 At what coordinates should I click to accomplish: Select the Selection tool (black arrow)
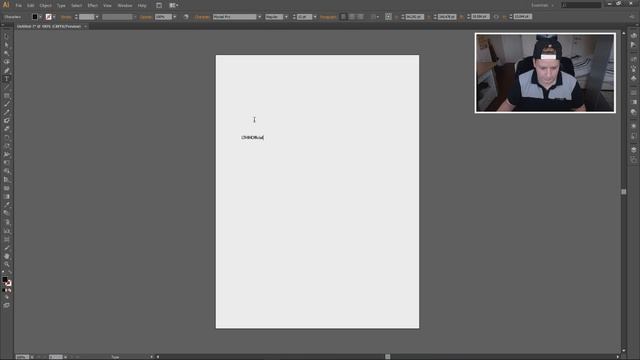[x=7, y=36]
